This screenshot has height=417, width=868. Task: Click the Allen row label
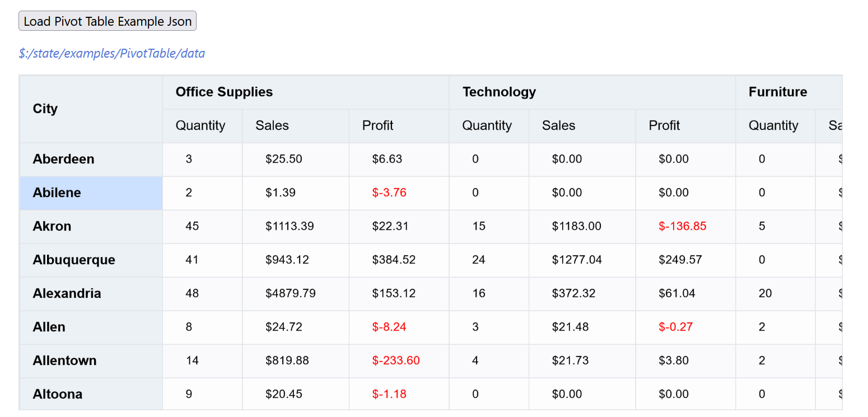pyautogui.click(x=49, y=327)
